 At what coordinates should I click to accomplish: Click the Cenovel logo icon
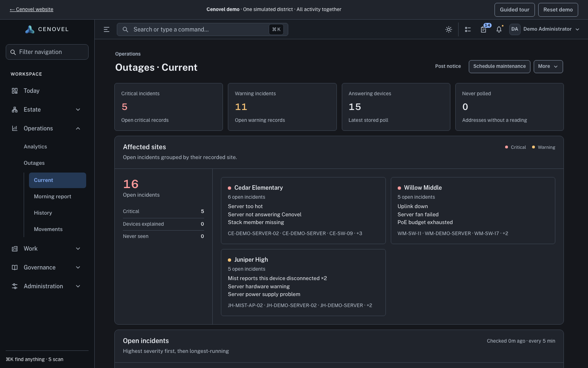30,29
